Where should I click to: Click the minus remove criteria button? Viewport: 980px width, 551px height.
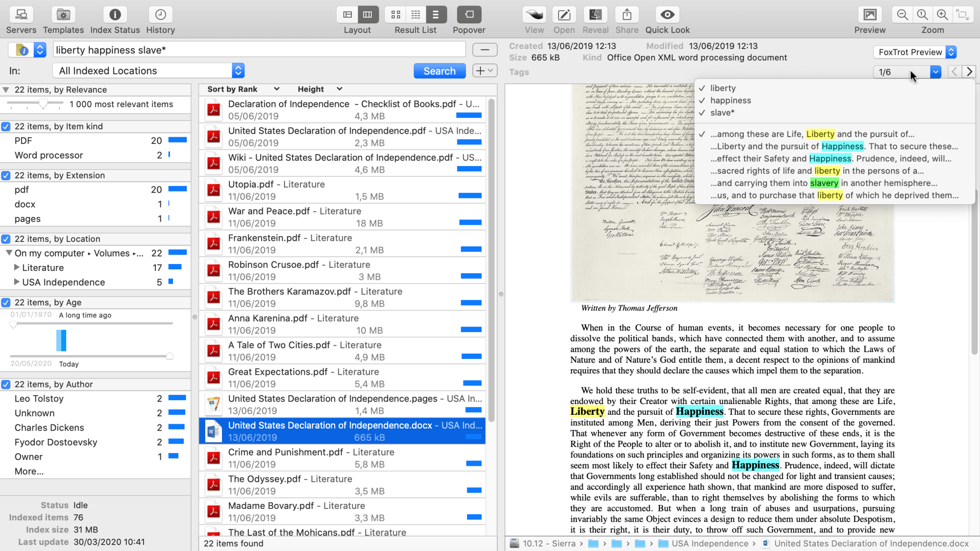click(485, 49)
